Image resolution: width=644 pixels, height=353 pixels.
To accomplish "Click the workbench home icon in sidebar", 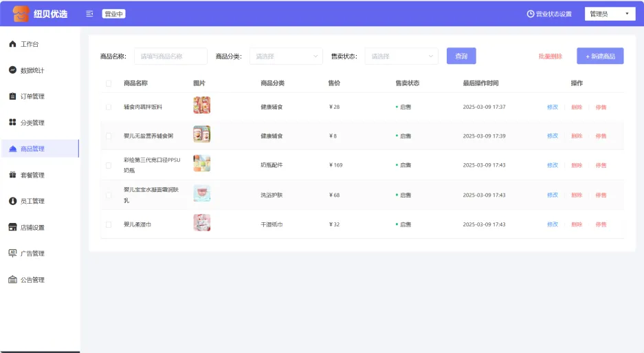I will 12,44.
